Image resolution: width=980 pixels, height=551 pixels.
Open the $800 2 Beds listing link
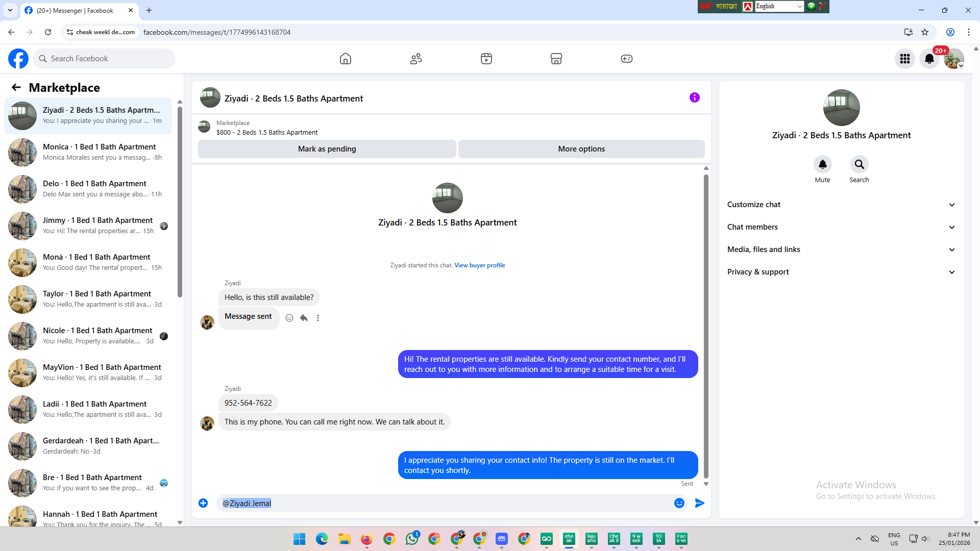tap(267, 133)
